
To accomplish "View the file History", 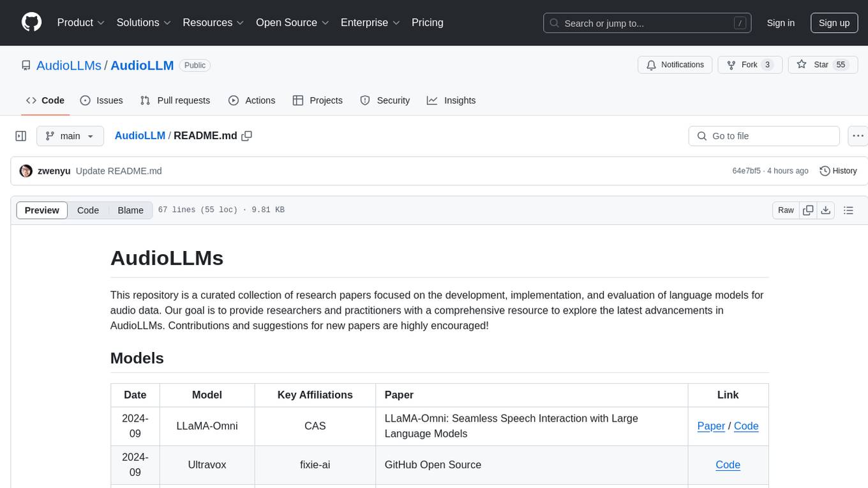I will tap(838, 171).
